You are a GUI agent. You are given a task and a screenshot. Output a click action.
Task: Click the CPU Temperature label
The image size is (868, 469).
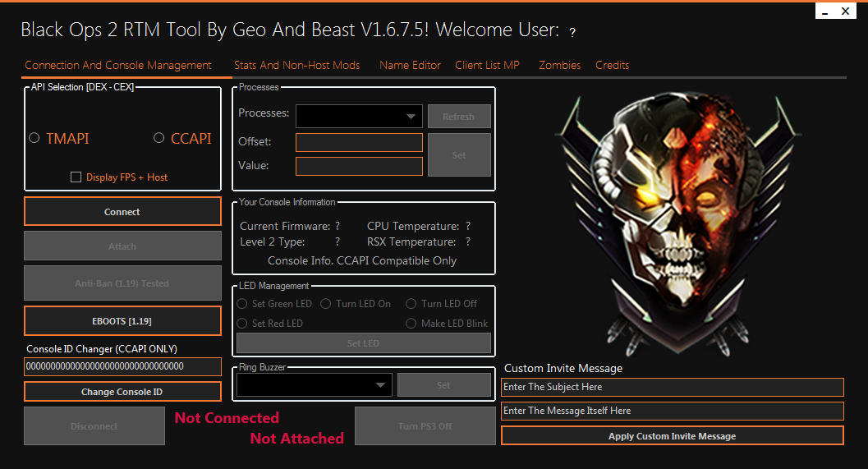[413, 226]
